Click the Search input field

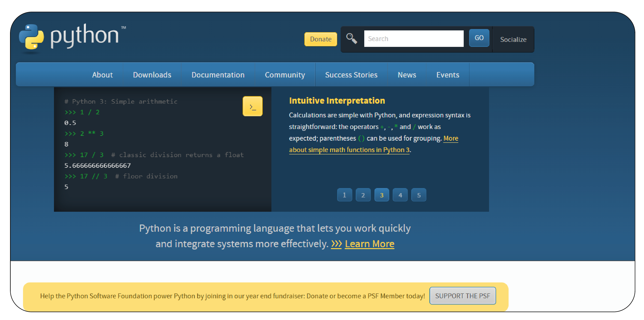413,39
